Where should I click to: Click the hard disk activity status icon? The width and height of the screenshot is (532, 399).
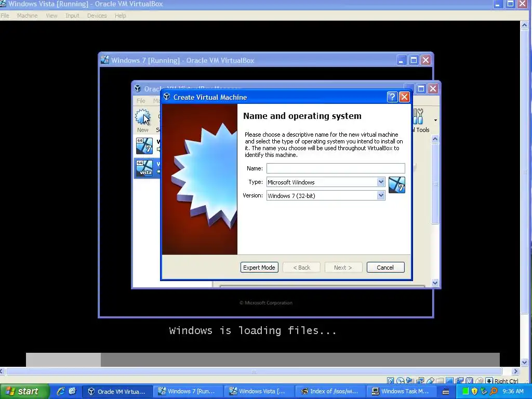point(391,381)
